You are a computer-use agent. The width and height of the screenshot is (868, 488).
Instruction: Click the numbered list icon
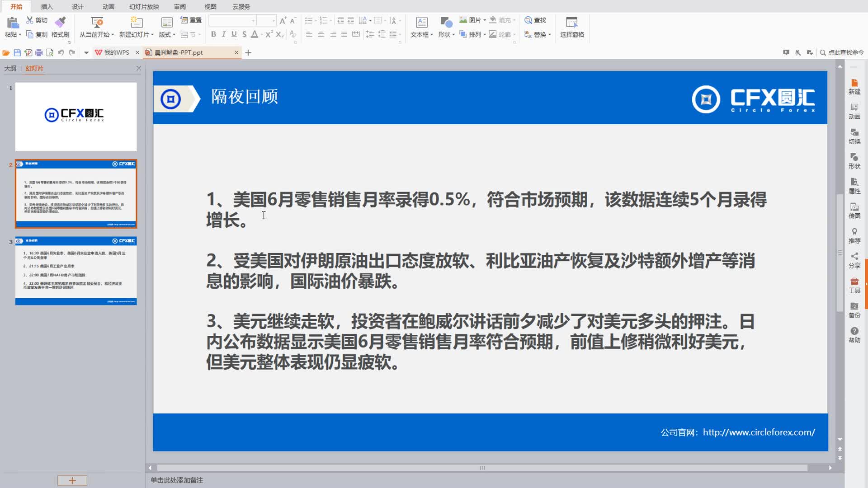pos(323,20)
